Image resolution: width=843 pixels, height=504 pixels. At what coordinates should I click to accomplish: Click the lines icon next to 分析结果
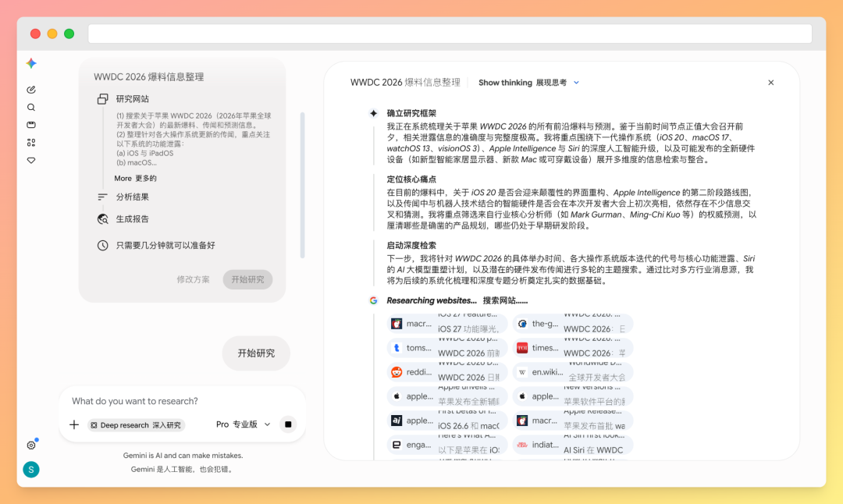[x=103, y=197]
